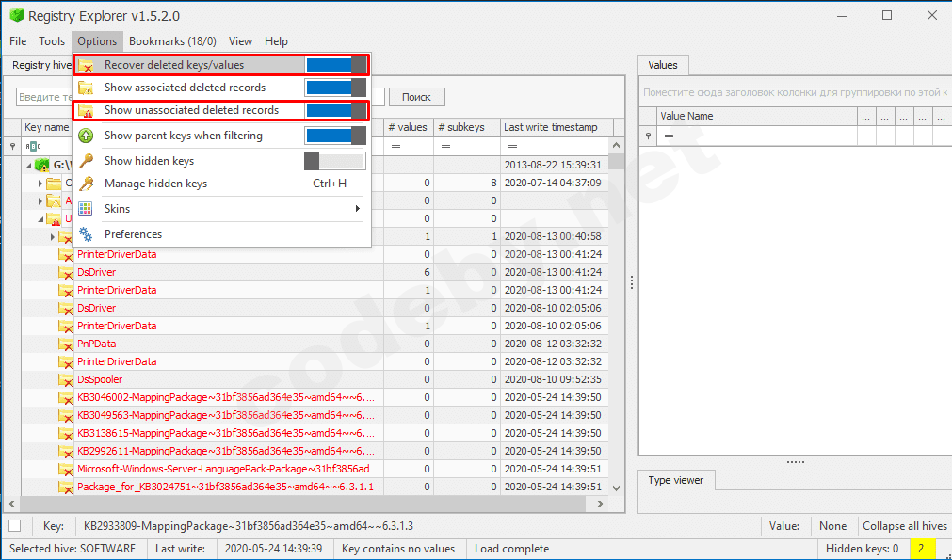This screenshot has width=952, height=560.
Task: Click the Values grid filter row pin icon
Action: [x=649, y=136]
